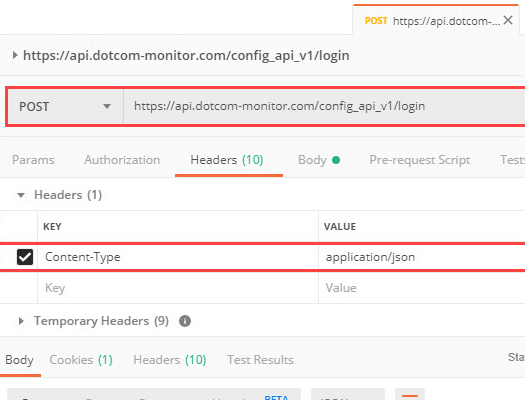Image resolution: width=525 pixels, height=400 pixels.
Task: Collapse the Headers (1) section
Action: click(x=21, y=195)
